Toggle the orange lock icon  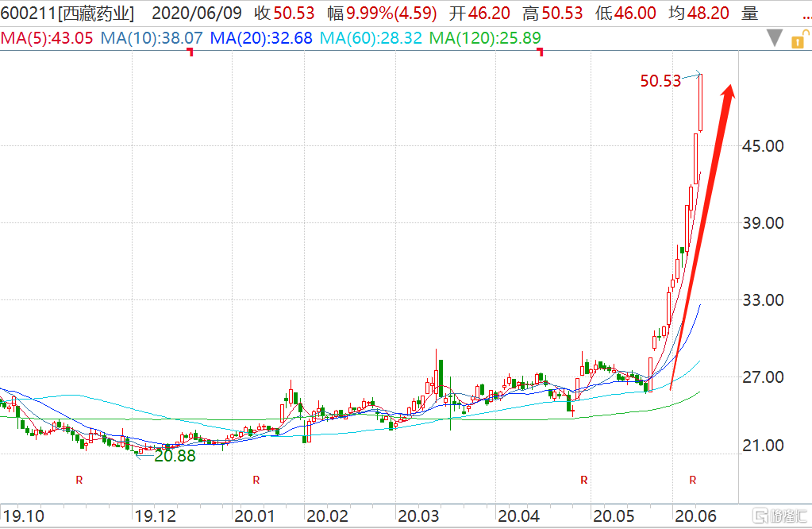pos(799,39)
